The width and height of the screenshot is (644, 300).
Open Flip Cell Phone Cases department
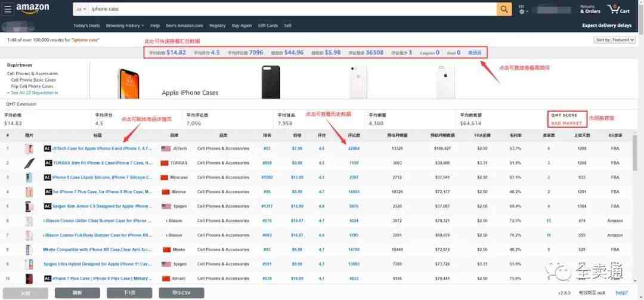coord(32,86)
